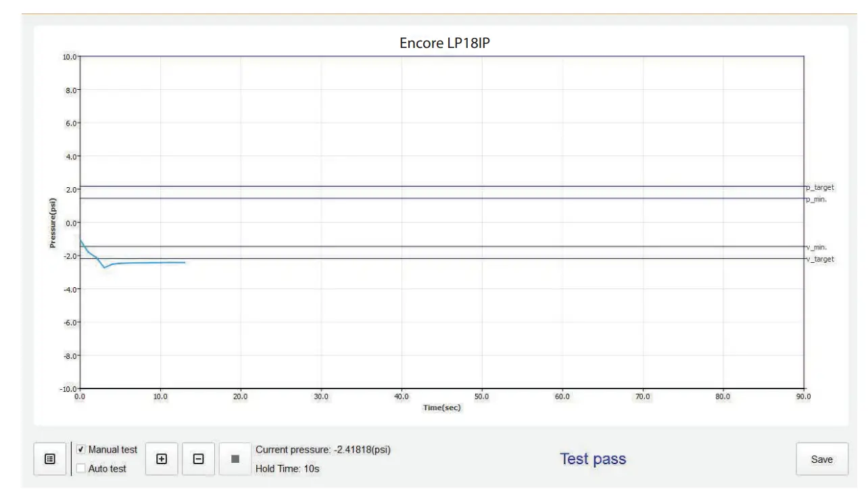The height and width of the screenshot is (500, 868).
Task: Click the '-8.0' pressure axis tick
Action: pyautogui.click(x=70, y=355)
